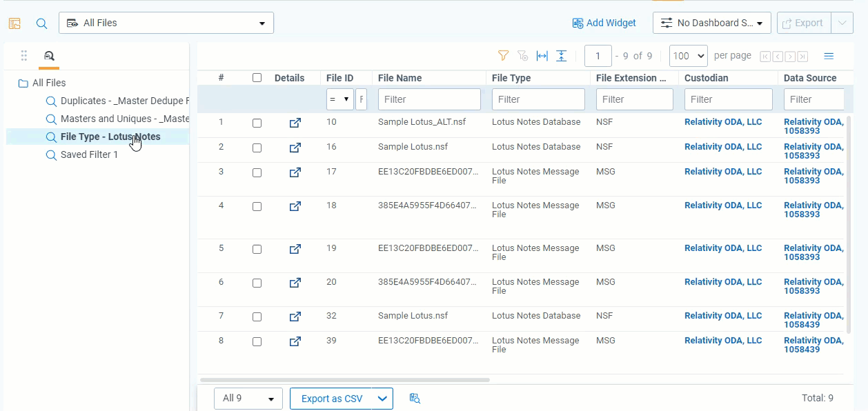Screen dimensions: 868x411
Task: Open details popup for File ID 20
Action: click(295, 283)
